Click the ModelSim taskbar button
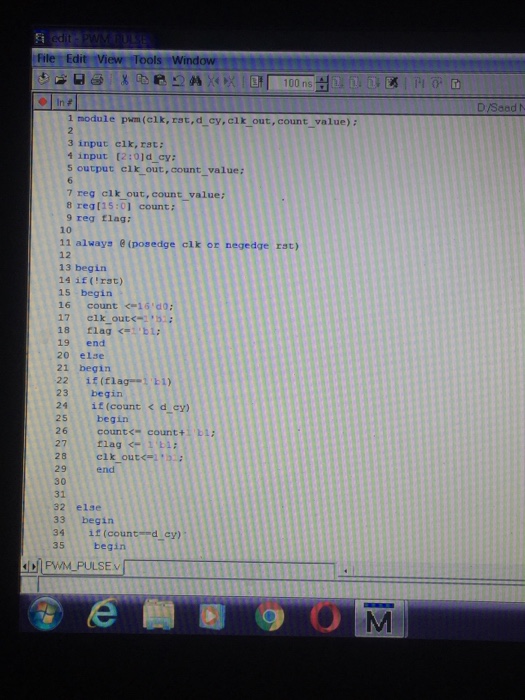Screen dimensions: 525x700 click(x=379, y=618)
